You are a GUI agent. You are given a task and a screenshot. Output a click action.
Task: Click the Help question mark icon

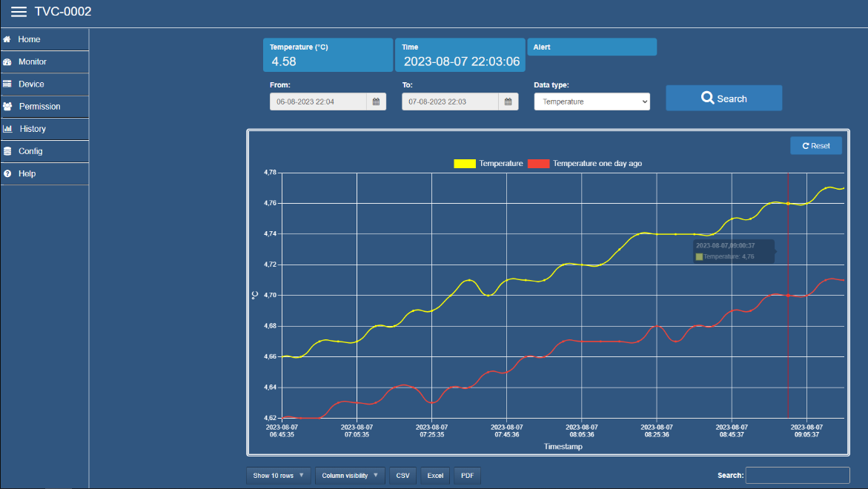(x=7, y=173)
